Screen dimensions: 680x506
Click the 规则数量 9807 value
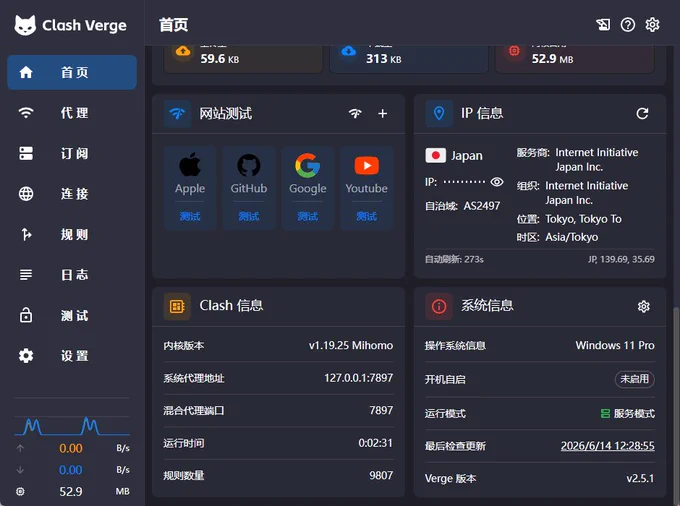pyautogui.click(x=381, y=475)
